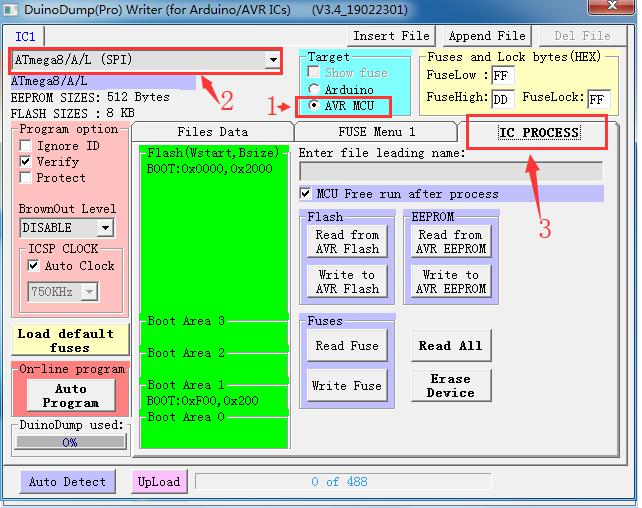Open the ATmega8/A/L (SPI) chip dropdown
642x508 pixels.
pyautogui.click(x=272, y=60)
